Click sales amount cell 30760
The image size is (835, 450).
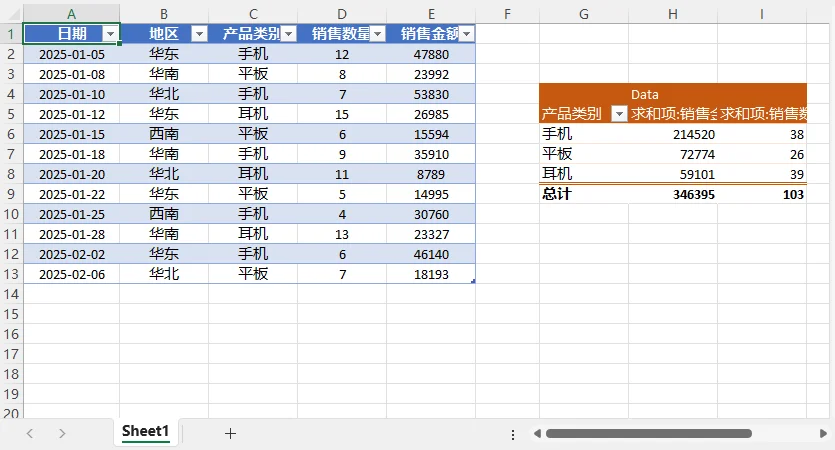pos(431,214)
